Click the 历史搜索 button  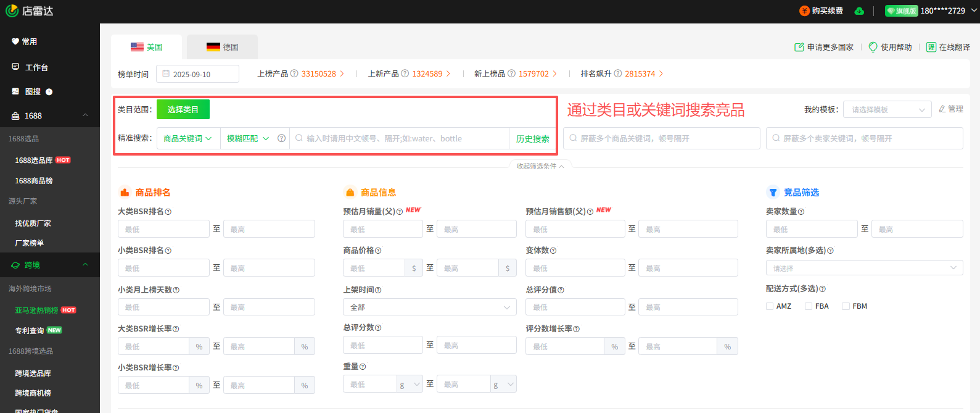533,139
